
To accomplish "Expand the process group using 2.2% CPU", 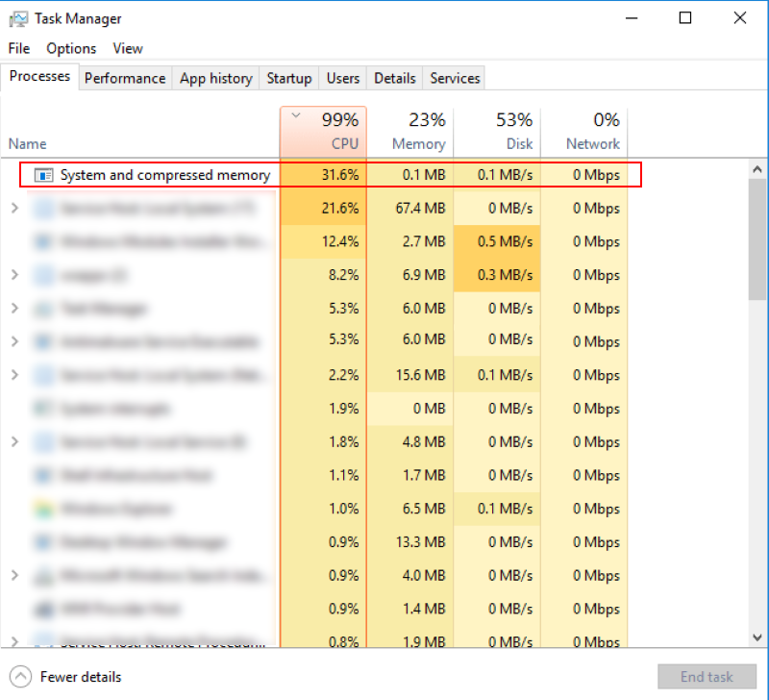I will click(x=14, y=375).
